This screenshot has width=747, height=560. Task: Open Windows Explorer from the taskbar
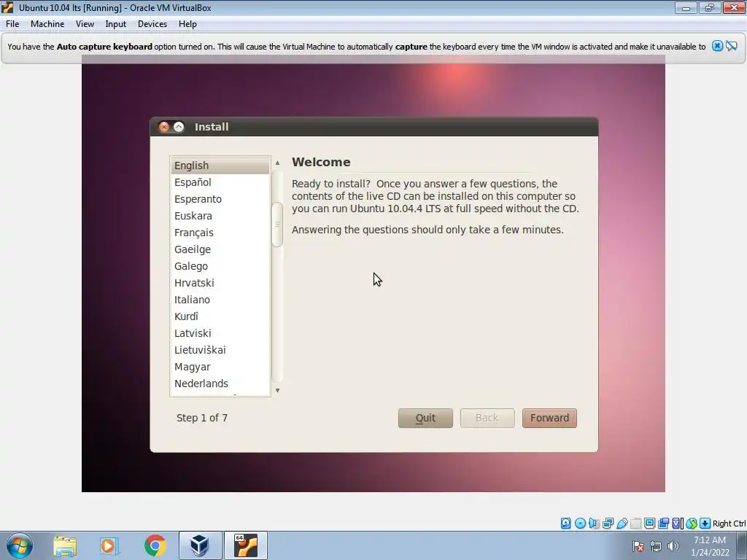[x=65, y=545]
